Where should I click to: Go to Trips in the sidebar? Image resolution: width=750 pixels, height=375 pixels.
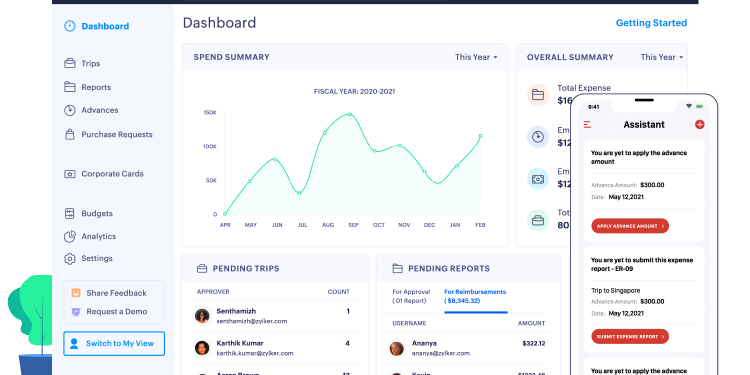click(90, 64)
